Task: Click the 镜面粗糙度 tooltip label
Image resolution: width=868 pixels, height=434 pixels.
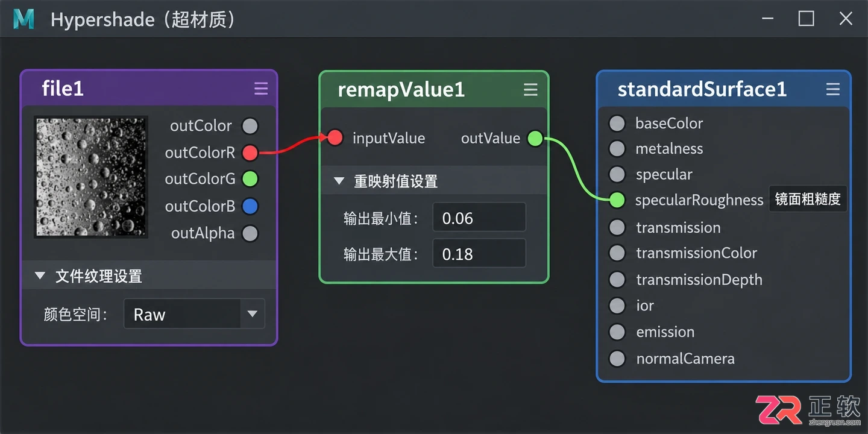Action: click(x=808, y=199)
